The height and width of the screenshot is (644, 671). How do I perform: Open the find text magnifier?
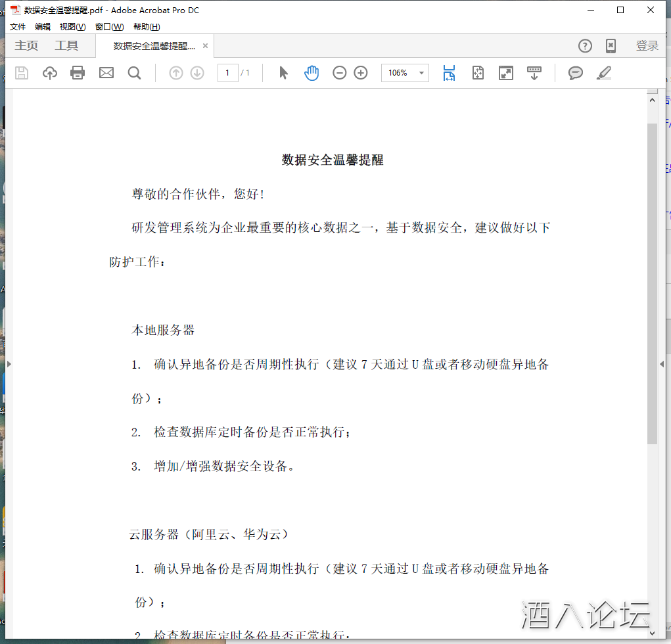point(135,73)
